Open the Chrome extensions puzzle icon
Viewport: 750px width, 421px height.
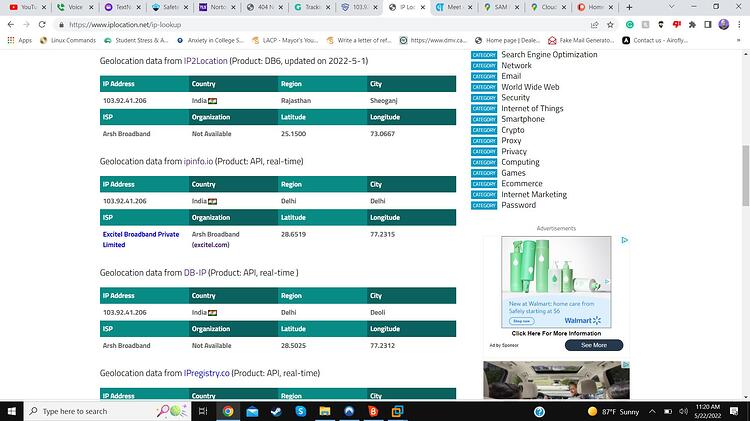(x=692, y=24)
